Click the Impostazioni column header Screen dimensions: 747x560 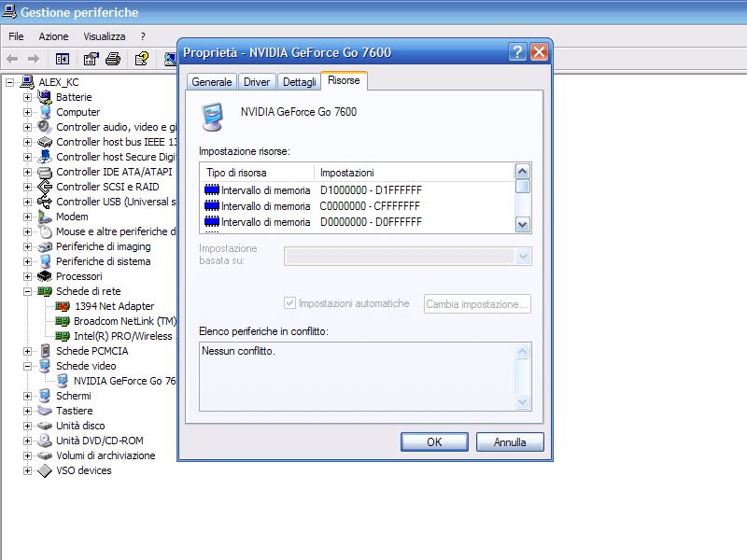pos(415,173)
